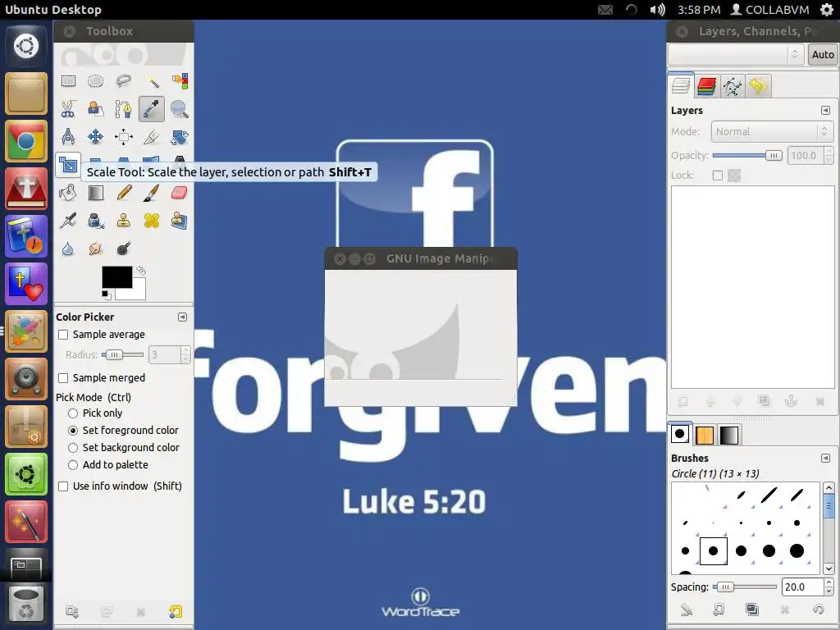Pick the Clone stamp tool

(124, 220)
